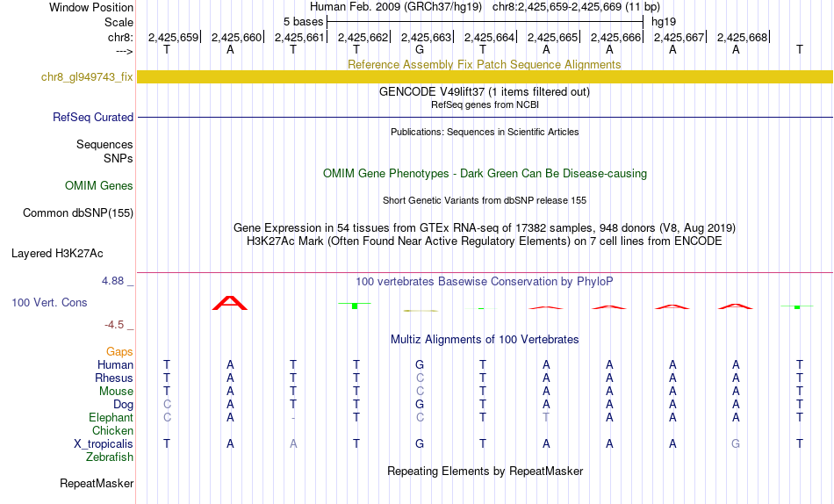Click the OMIM Gene Phenotypes title

[485, 174]
